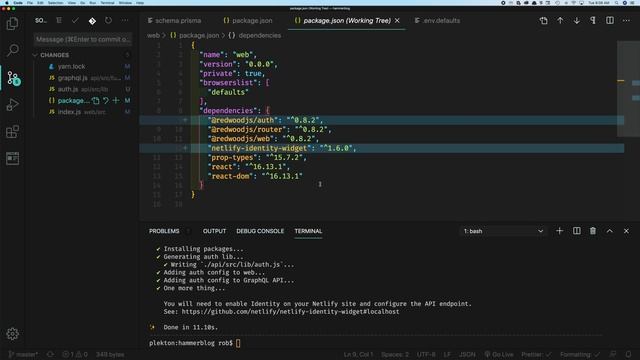Toggle view as tree in Source Control header
The height and width of the screenshot is (360, 640).
coord(59,20)
